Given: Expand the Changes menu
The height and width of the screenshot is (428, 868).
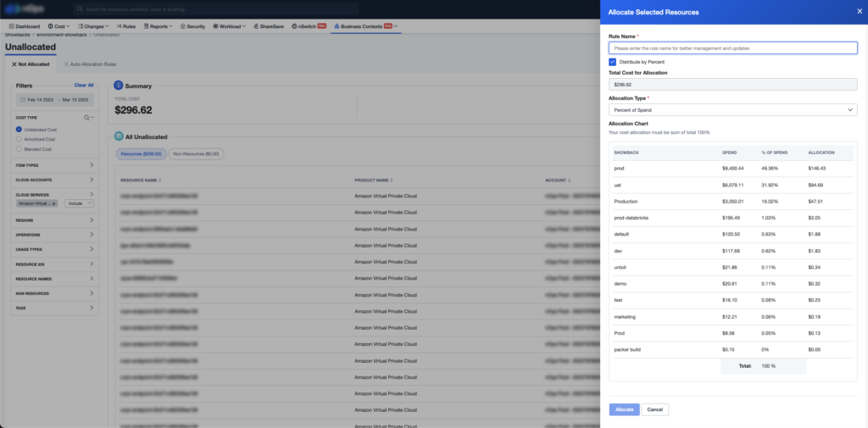Looking at the screenshot, I should (x=93, y=26).
